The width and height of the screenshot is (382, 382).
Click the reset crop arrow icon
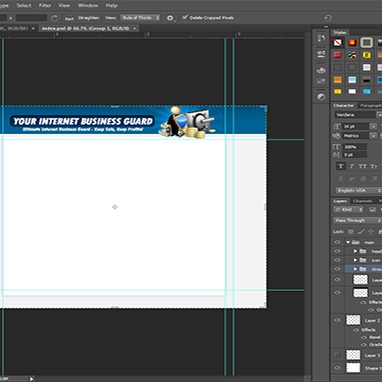327,18
